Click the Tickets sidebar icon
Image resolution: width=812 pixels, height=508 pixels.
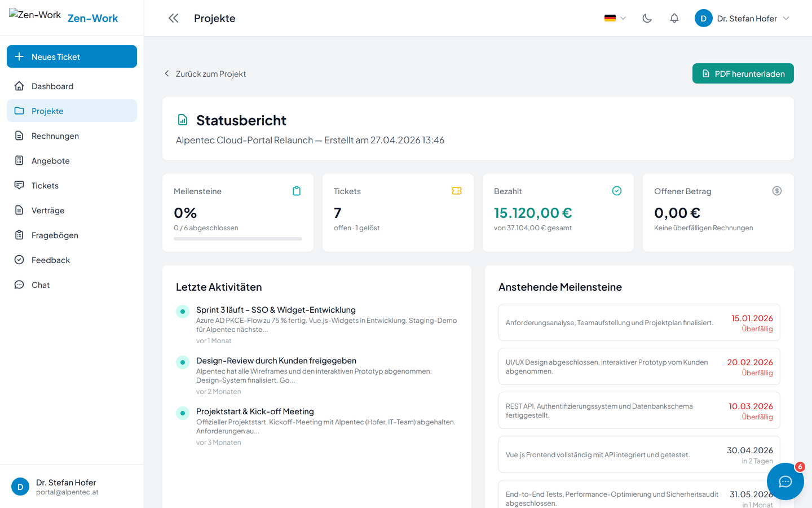(19, 185)
